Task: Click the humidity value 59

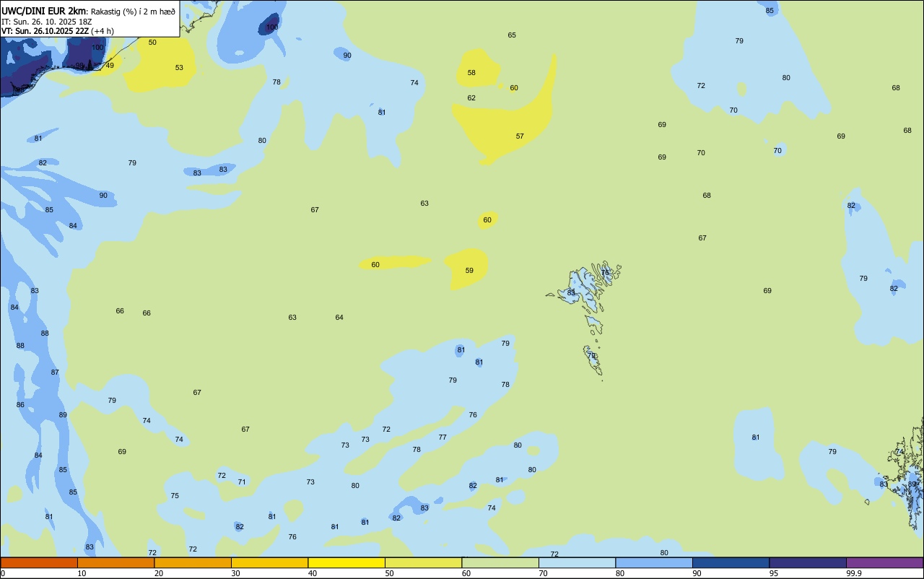Action: [469, 271]
